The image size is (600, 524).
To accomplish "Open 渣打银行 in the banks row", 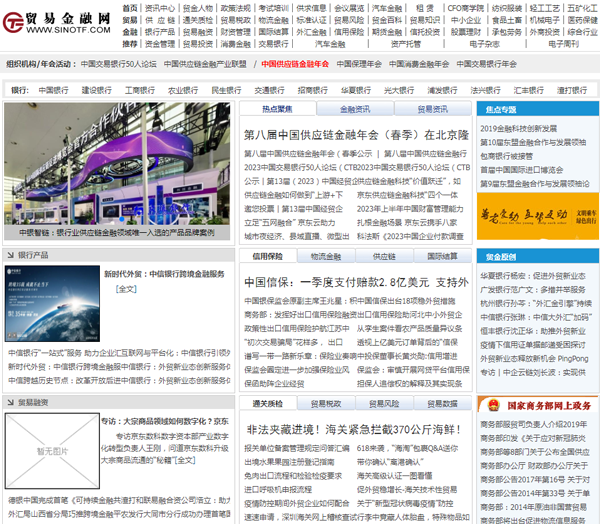I will [572, 90].
